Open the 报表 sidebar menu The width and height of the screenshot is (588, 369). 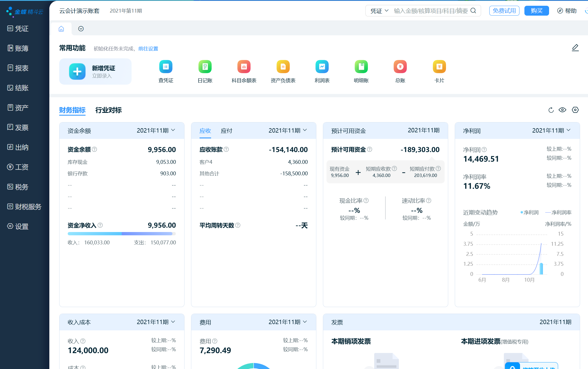(x=18, y=68)
